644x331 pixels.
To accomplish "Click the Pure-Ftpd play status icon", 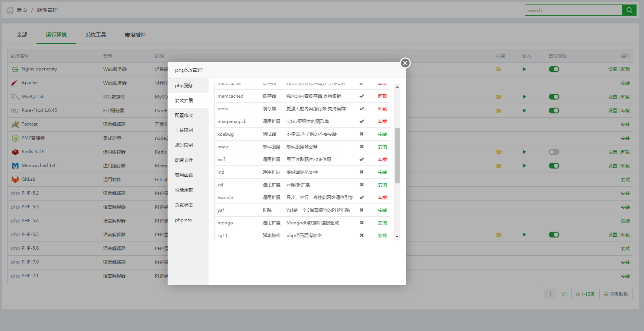I will (x=524, y=111).
